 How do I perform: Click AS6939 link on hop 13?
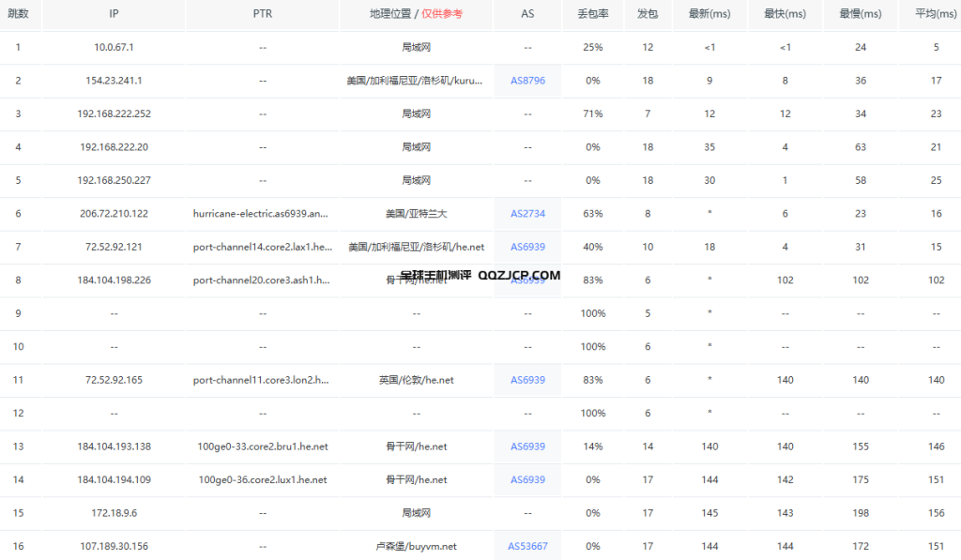526,446
